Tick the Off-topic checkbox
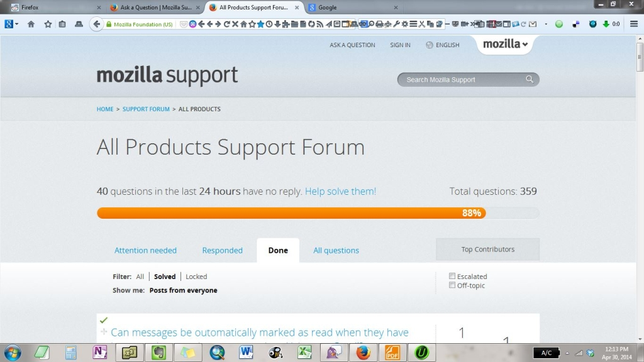Screen dimensions: 644x362 pyautogui.click(x=452, y=285)
